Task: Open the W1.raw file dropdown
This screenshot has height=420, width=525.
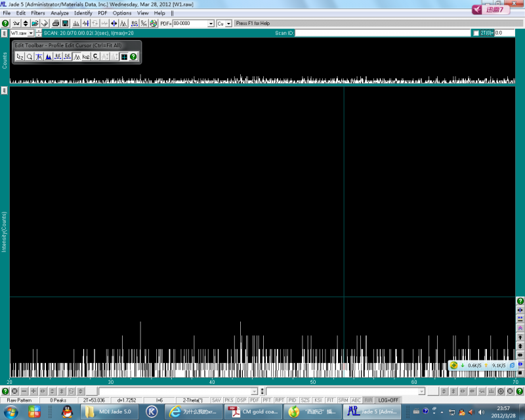Action: click(x=31, y=33)
